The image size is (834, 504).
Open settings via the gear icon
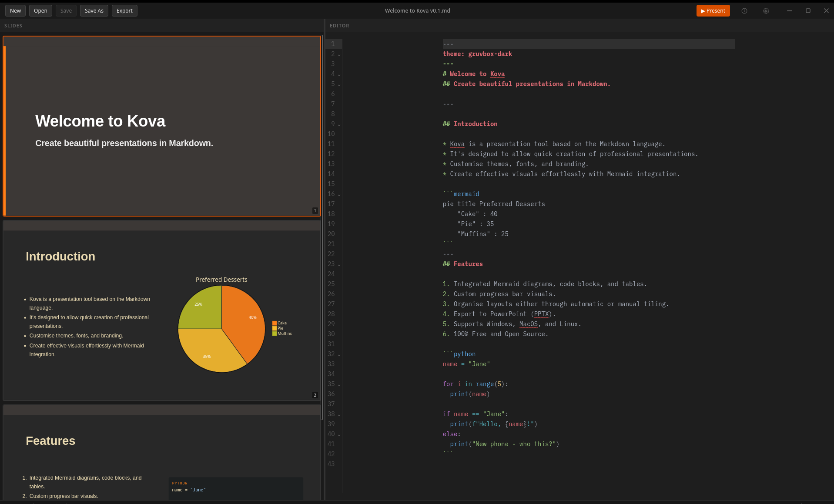click(x=766, y=11)
